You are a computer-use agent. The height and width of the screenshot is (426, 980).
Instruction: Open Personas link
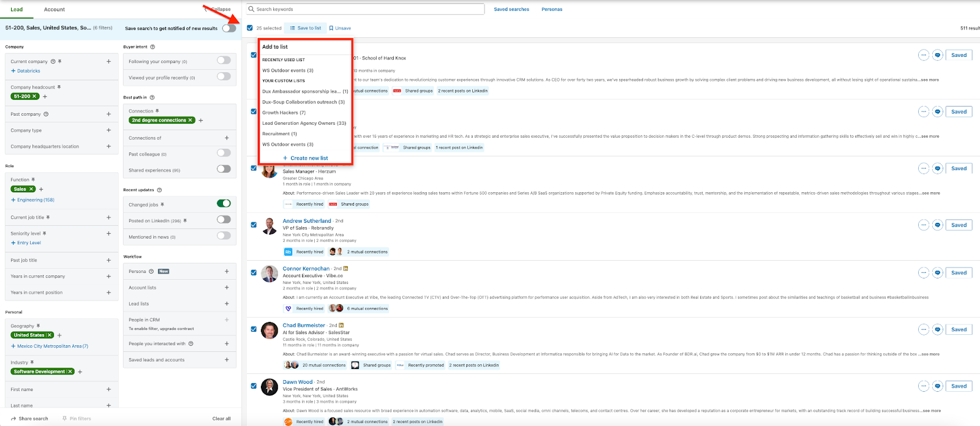(x=552, y=9)
